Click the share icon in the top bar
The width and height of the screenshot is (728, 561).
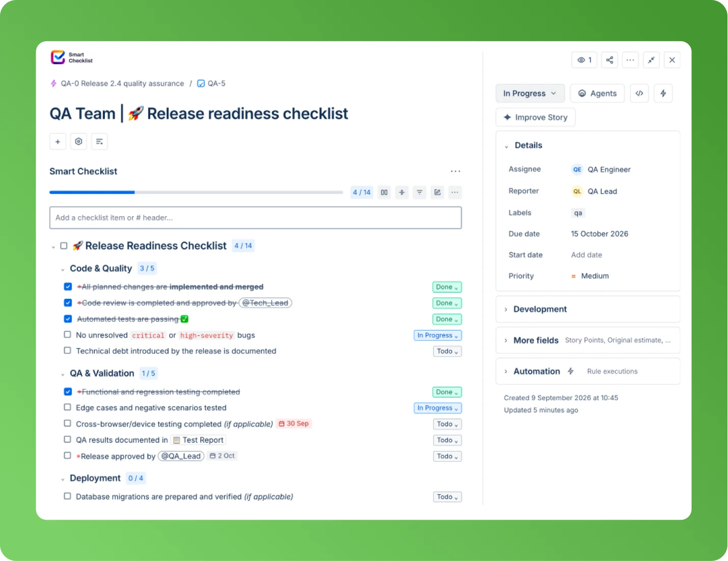(609, 60)
